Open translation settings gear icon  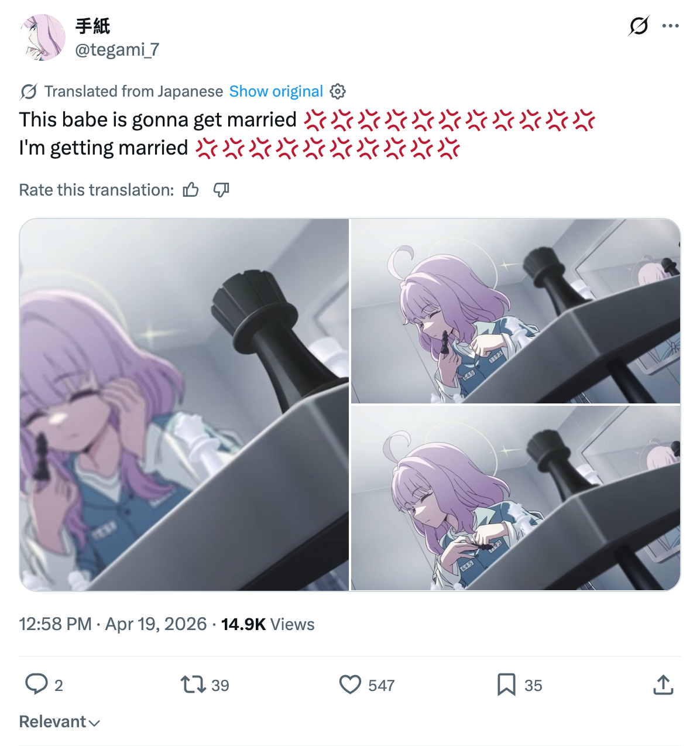point(338,91)
